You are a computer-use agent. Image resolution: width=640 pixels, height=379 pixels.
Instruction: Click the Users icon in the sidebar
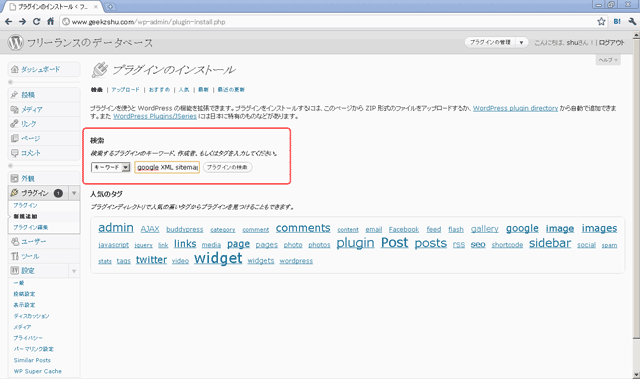pyautogui.click(x=15, y=242)
